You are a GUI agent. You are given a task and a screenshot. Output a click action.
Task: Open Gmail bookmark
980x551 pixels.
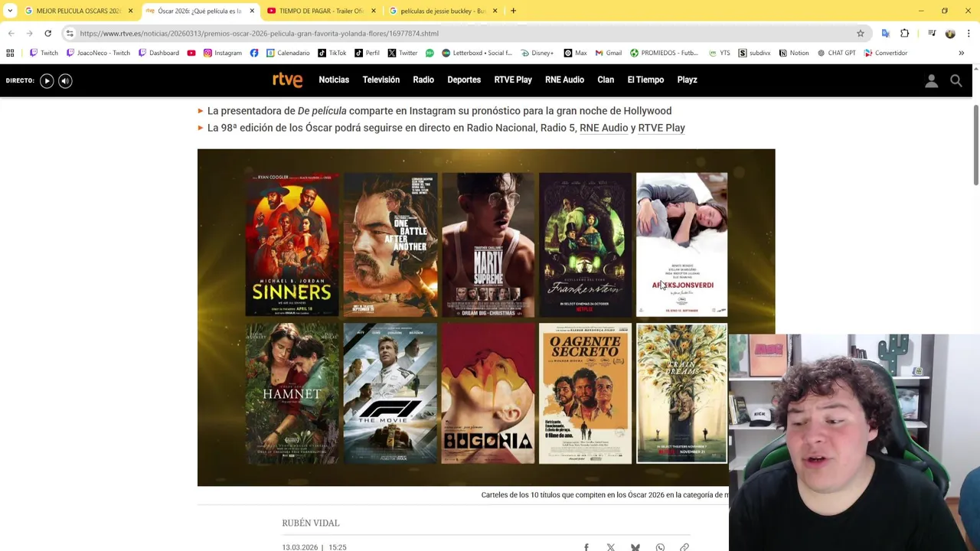pyautogui.click(x=609, y=53)
